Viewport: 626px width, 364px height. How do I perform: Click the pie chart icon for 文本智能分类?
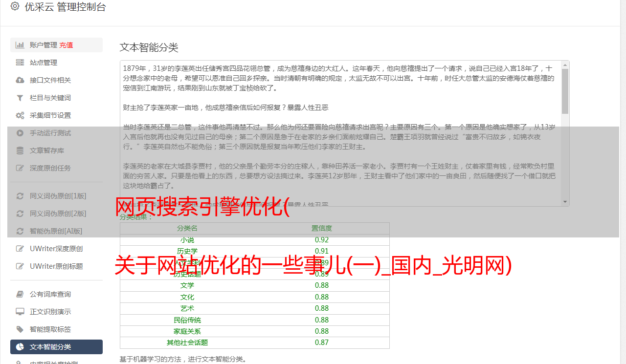20,347
